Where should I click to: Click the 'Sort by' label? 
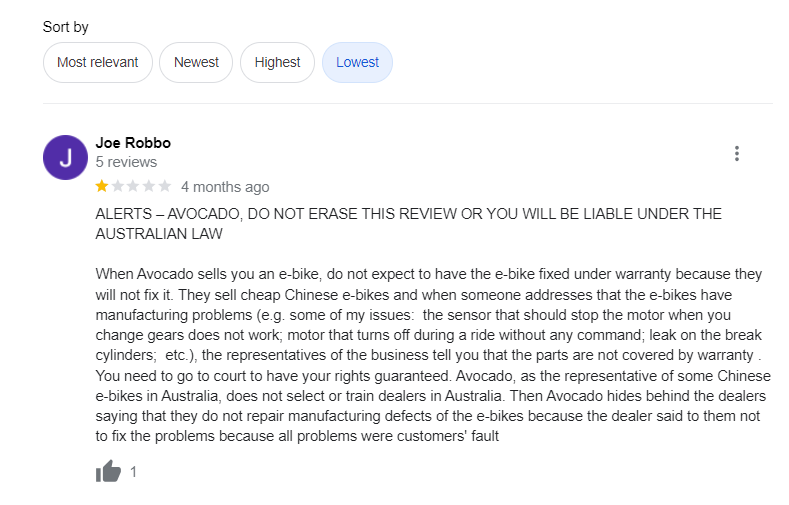pos(66,27)
